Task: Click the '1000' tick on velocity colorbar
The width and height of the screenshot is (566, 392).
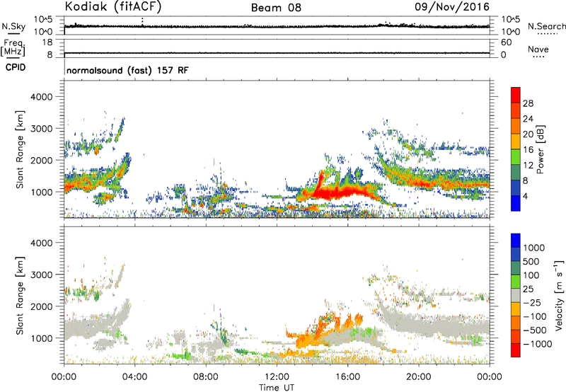Action: pos(533,248)
